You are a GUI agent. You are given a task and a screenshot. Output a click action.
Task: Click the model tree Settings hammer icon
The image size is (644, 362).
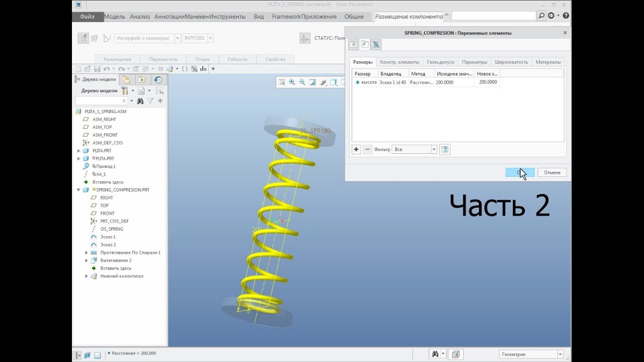pyautogui.click(x=124, y=91)
